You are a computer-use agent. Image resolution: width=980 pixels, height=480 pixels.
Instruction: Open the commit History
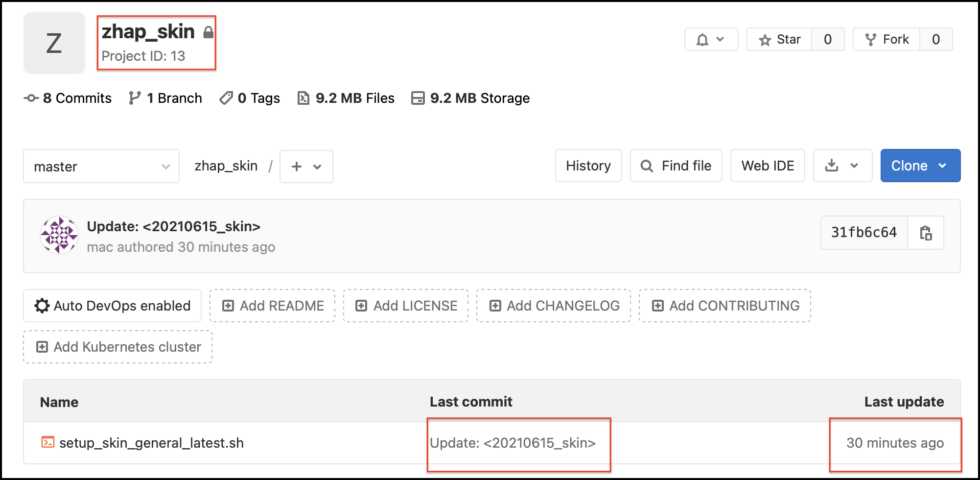point(588,166)
